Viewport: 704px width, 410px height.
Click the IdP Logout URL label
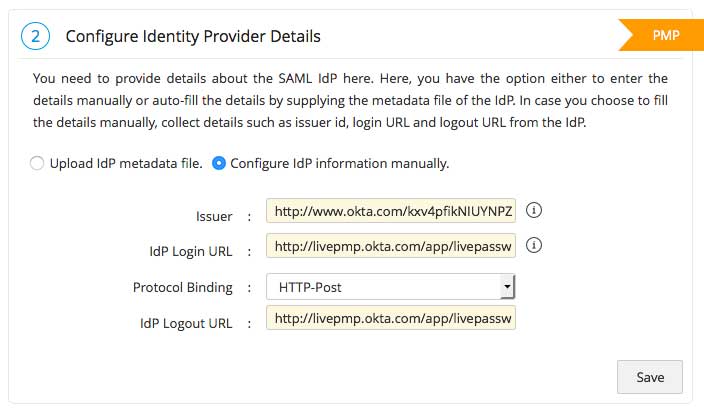pyautogui.click(x=186, y=323)
